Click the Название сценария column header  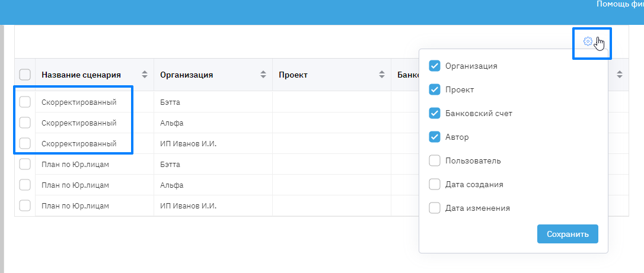click(81, 75)
